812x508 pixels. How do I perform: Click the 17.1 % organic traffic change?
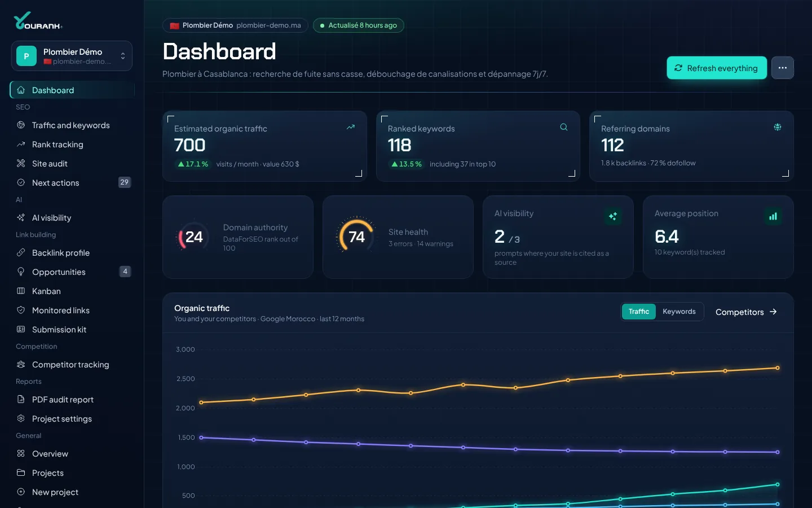pyautogui.click(x=193, y=164)
